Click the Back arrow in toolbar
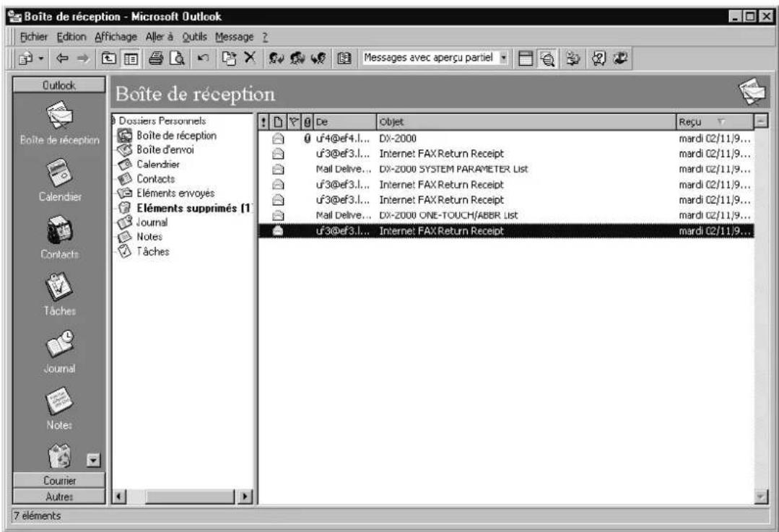 [62, 58]
